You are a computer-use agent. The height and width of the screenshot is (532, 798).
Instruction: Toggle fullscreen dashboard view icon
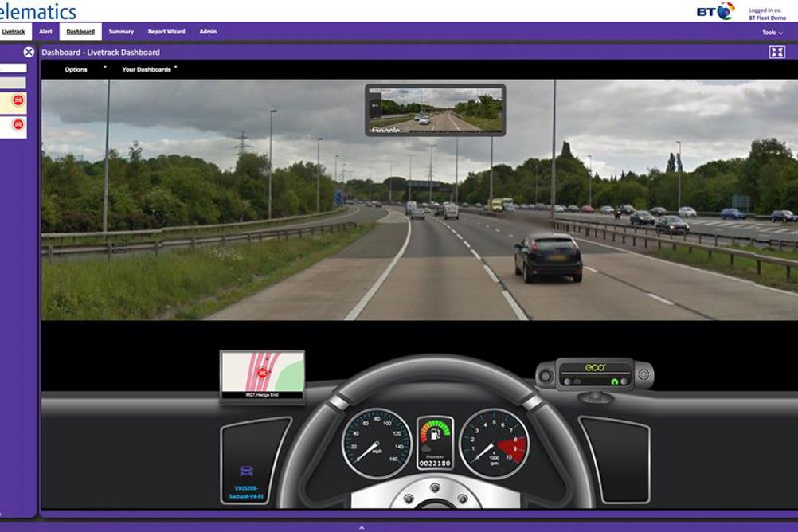[x=776, y=52]
